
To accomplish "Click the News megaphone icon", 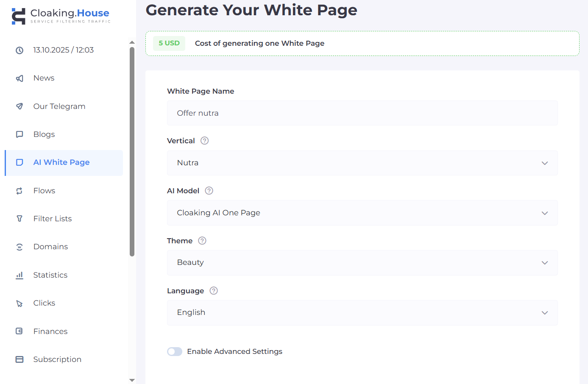I will [20, 78].
